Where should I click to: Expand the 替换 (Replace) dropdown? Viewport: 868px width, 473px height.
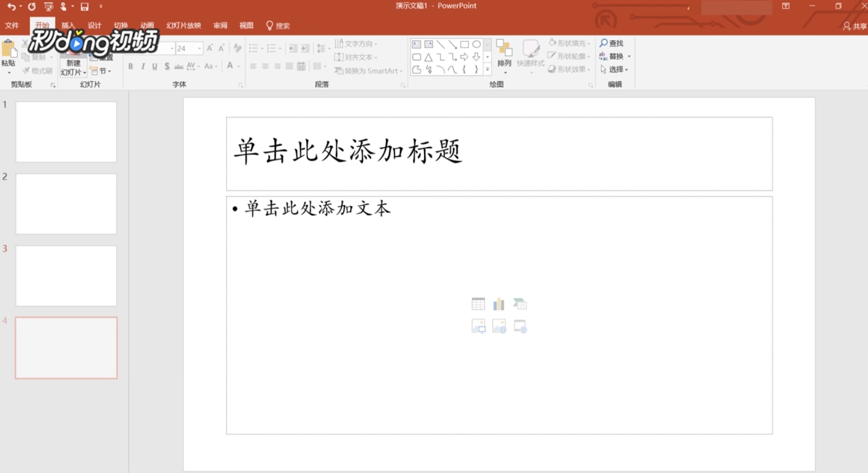coord(628,56)
